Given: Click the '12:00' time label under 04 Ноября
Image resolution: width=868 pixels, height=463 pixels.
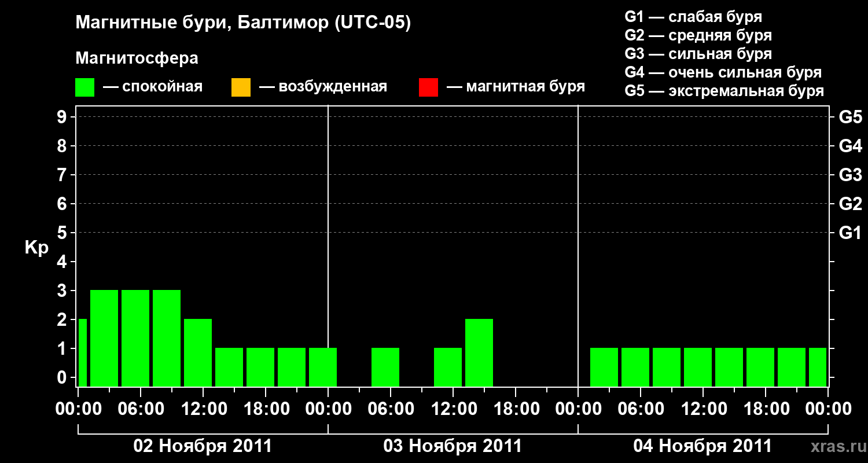Looking at the screenshot, I should pyautogui.click(x=703, y=409).
